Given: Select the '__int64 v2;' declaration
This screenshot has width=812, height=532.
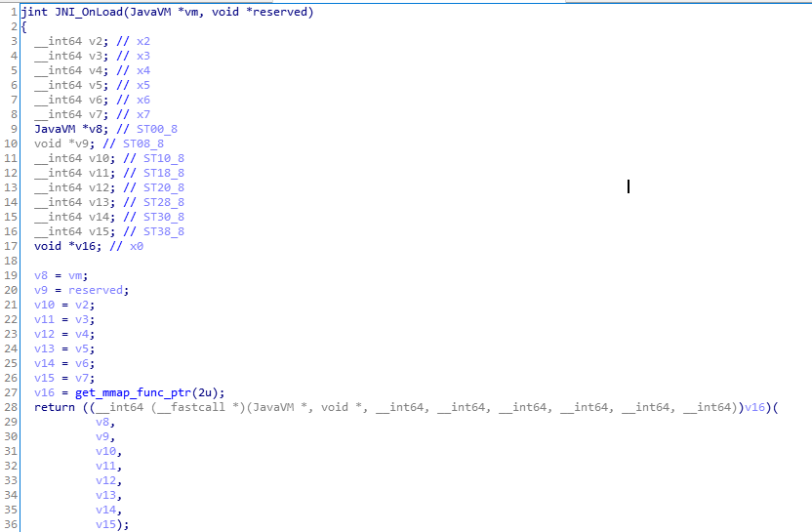Looking at the screenshot, I should (x=71, y=41).
